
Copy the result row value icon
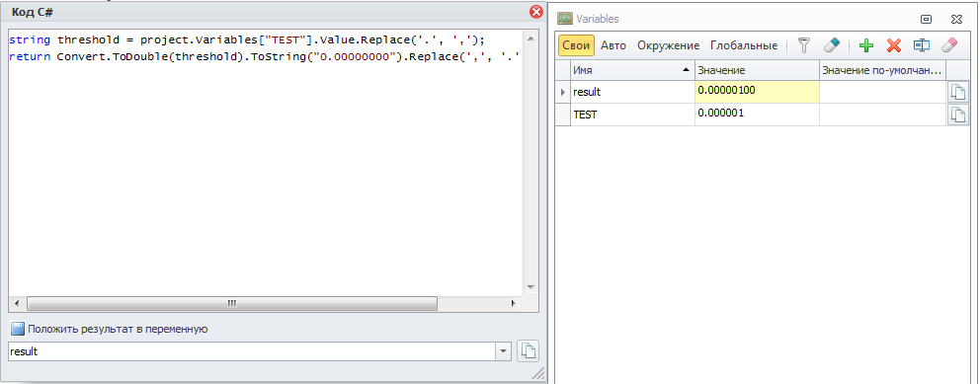(x=957, y=92)
